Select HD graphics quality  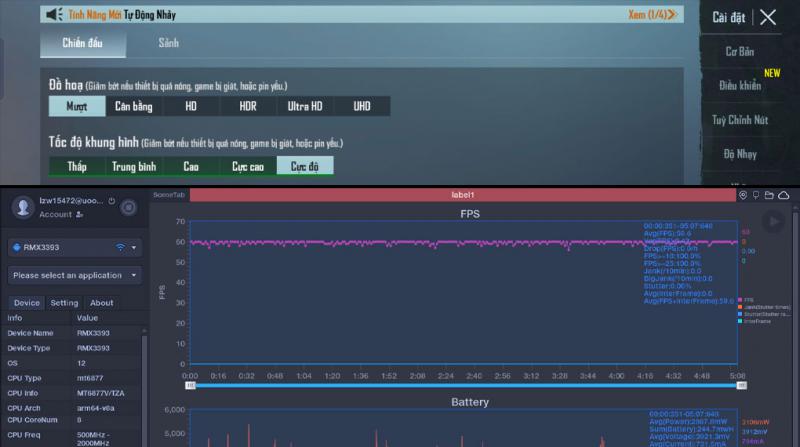(x=191, y=106)
